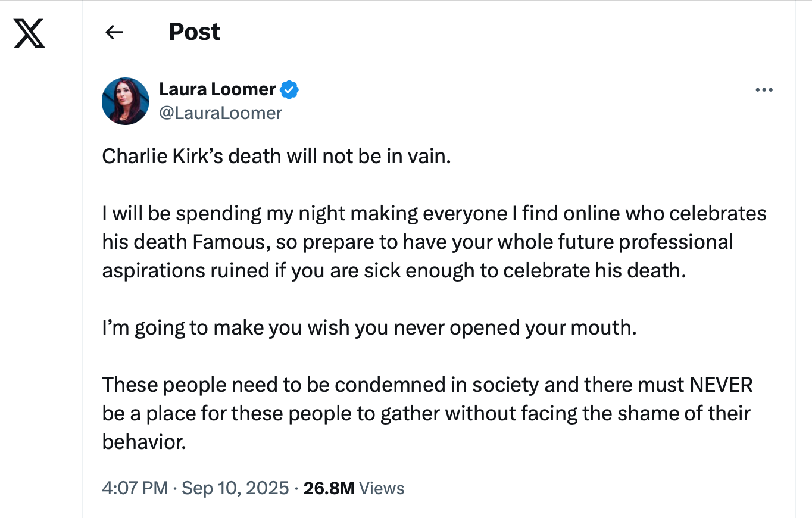Screen dimensions: 812x518
Task: Click the line starting "aspirations ruined"
Action: click(x=394, y=270)
